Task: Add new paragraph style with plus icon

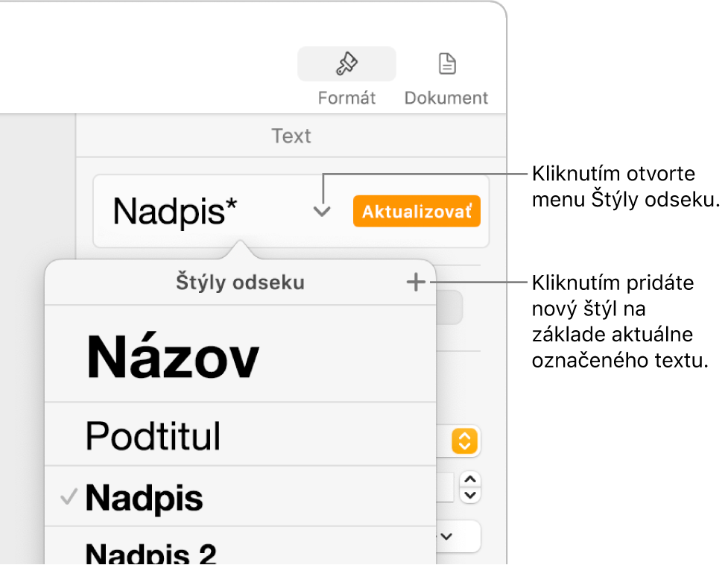Action: [416, 282]
